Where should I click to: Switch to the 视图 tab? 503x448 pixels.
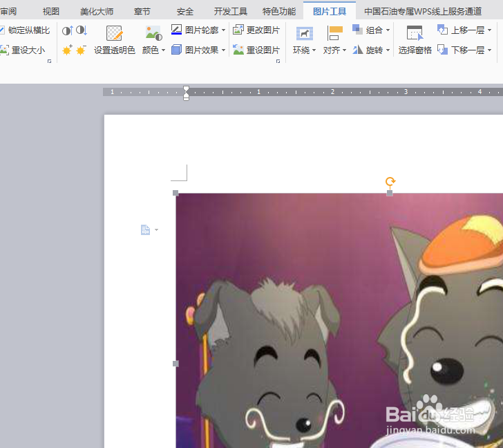[x=51, y=12]
